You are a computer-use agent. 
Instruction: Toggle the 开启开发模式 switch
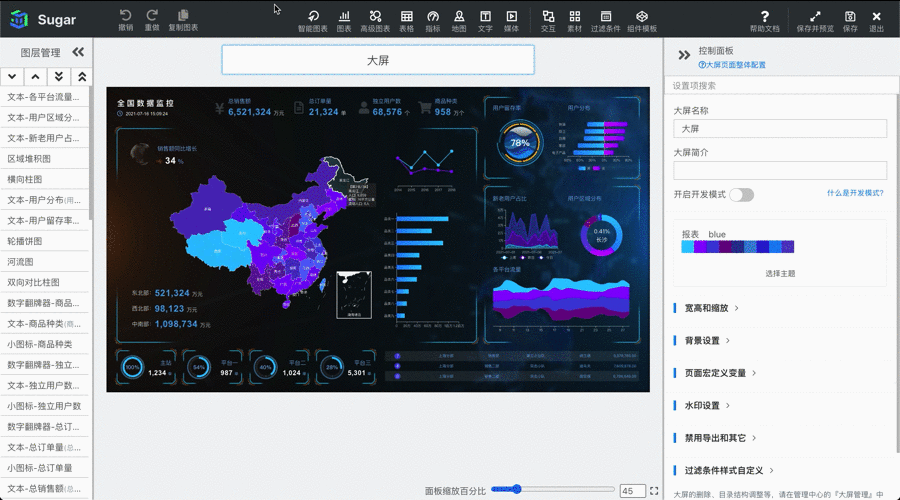pyautogui.click(x=741, y=194)
